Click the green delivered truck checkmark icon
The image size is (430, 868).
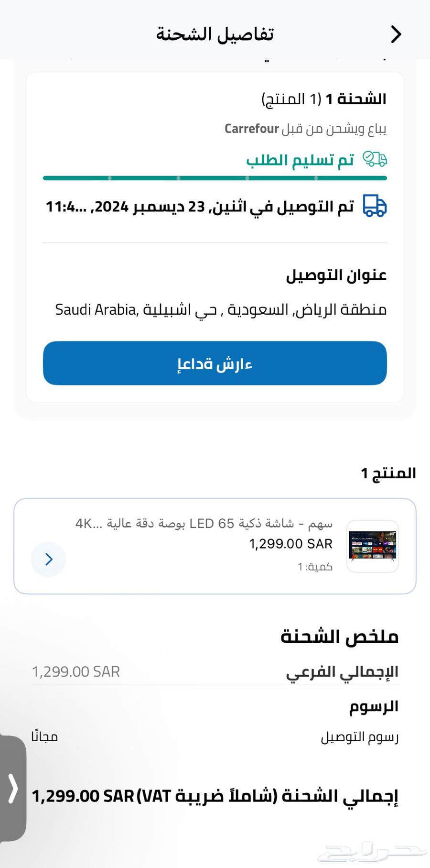pyautogui.click(x=375, y=159)
